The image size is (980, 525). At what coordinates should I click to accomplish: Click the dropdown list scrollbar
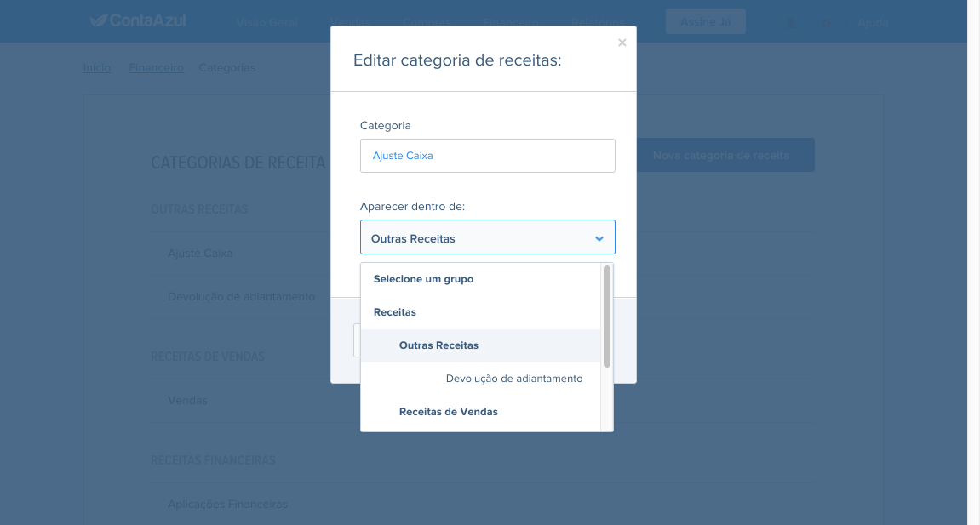[607, 317]
